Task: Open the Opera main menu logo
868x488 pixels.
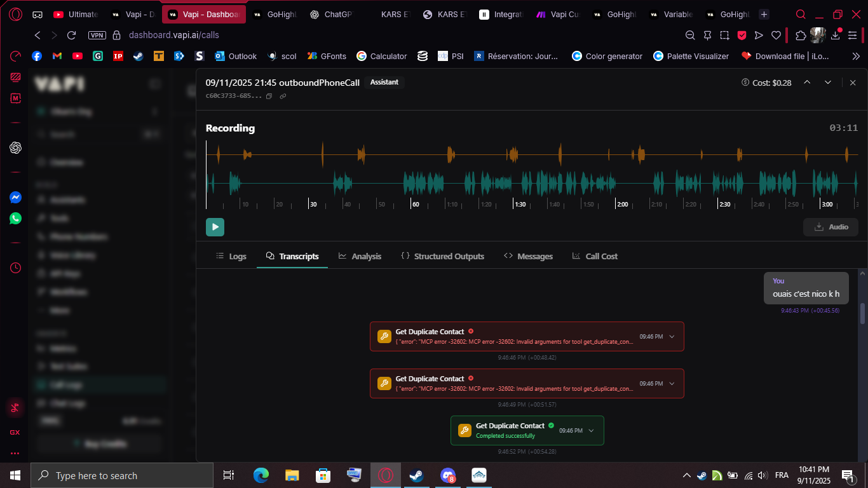Action: click(15, 14)
